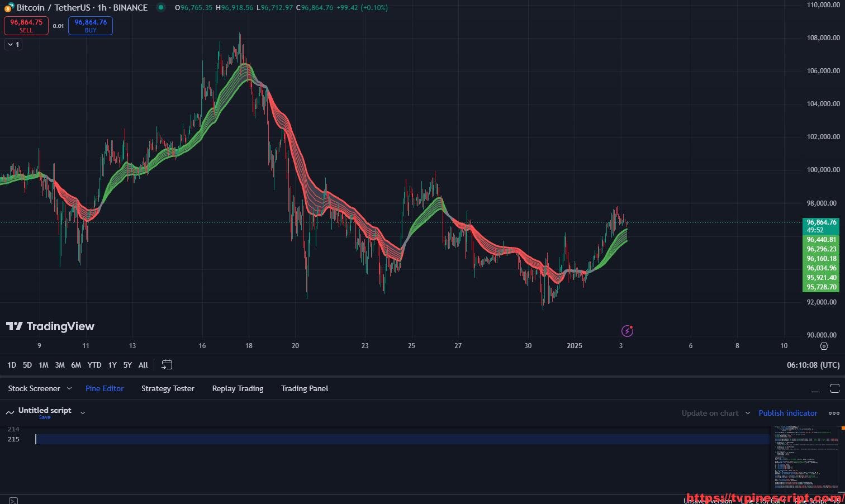Set the chart range to 1M
The image size is (845, 504).
pos(43,365)
